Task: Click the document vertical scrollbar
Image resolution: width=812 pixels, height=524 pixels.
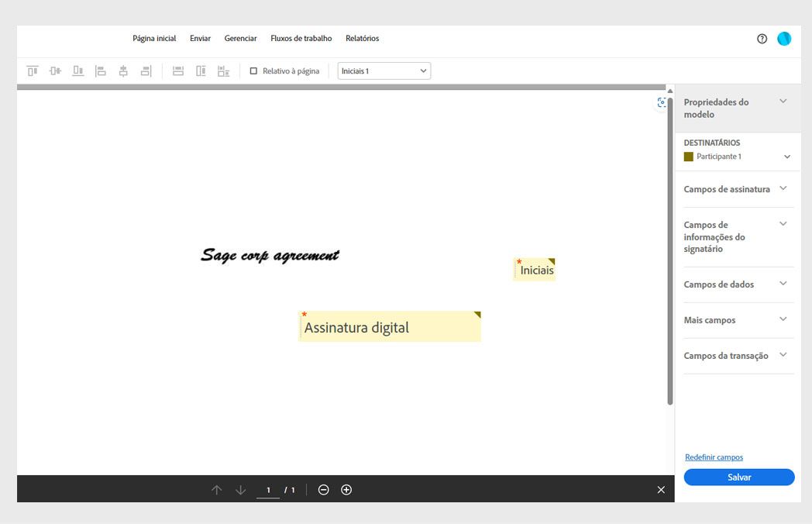Action: [x=669, y=251]
